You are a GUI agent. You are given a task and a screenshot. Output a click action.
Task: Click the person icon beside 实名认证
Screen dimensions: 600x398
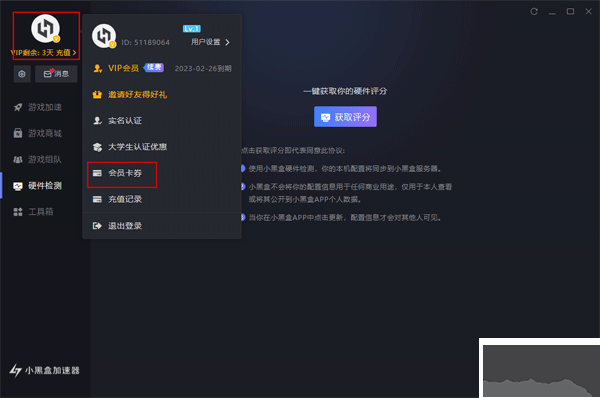pos(98,121)
